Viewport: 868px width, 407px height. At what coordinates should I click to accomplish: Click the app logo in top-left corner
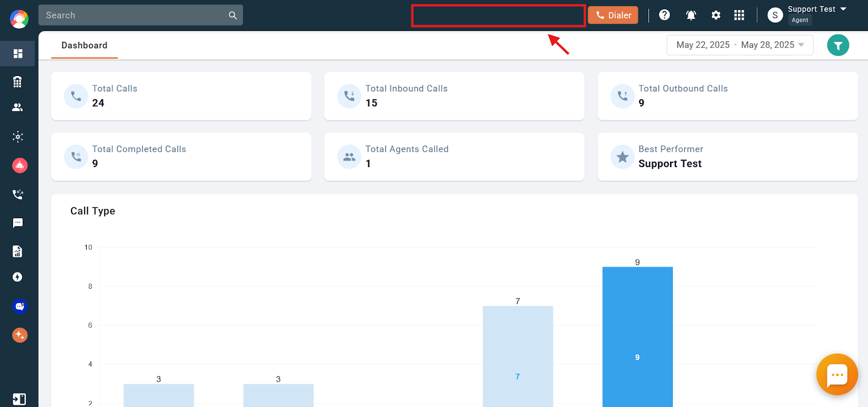pos(19,19)
